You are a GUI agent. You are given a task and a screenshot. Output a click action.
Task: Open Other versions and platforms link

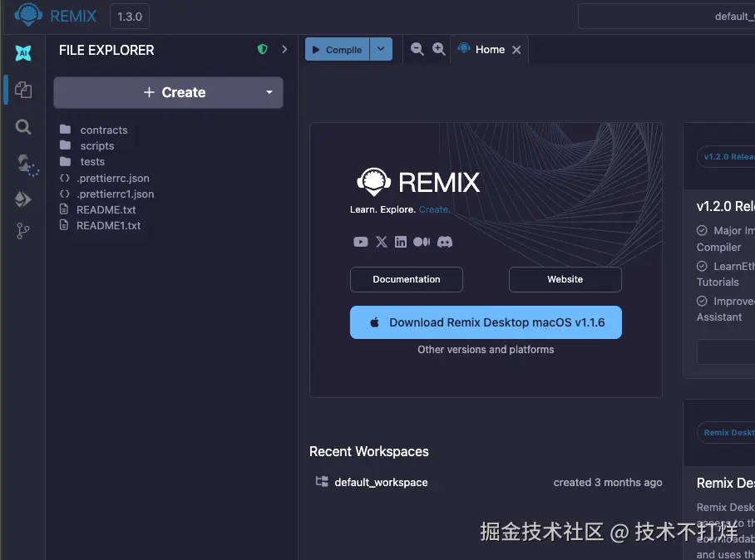coord(486,350)
